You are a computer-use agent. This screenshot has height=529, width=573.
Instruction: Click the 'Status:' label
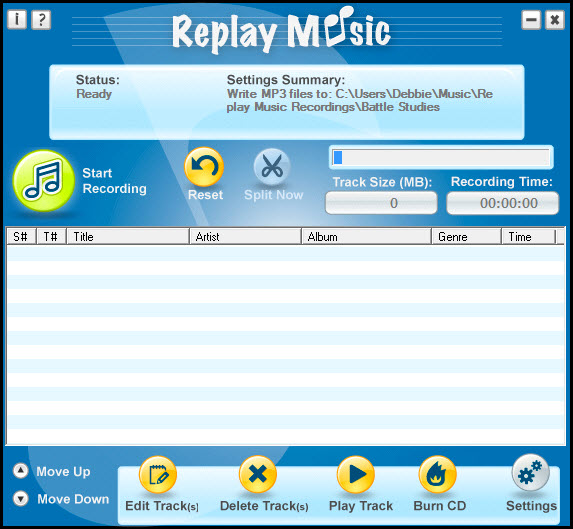(x=98, y=80)
